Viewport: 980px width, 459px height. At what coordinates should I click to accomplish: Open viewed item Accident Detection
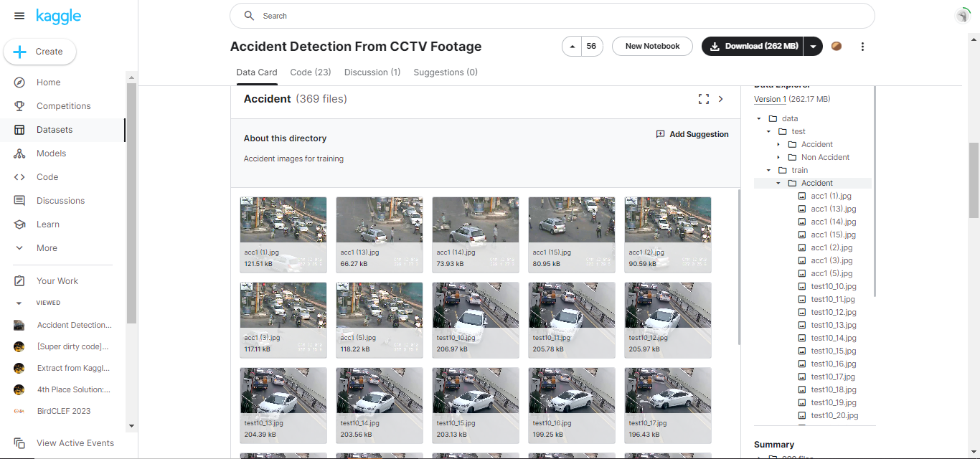[x=74, y=325]
